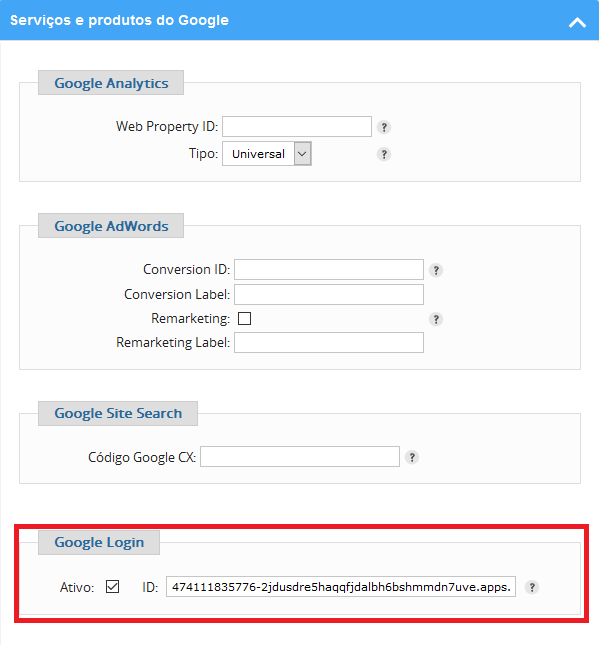Open help icon beside Web Property ID
The width and height of the screenshot is (599, 645).
coord(384,127)
